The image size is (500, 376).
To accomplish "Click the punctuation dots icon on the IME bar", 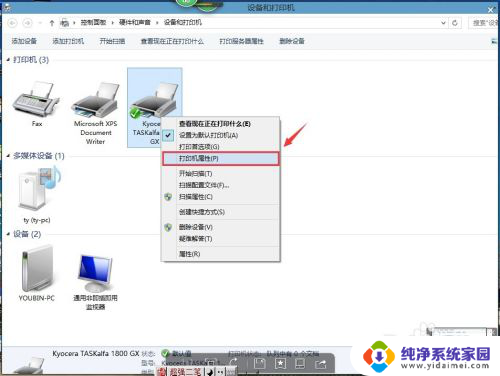I will pyautogui.click(x=220, y=372).
